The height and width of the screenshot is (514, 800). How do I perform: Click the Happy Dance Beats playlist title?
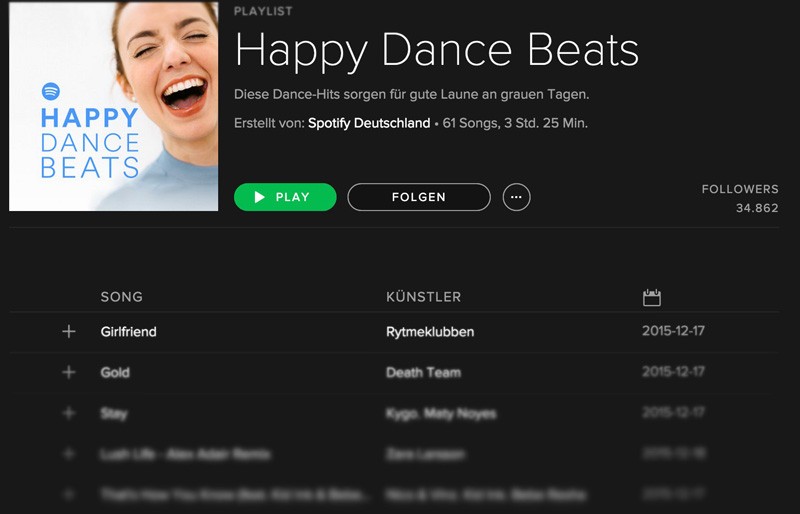pos(437,50)
